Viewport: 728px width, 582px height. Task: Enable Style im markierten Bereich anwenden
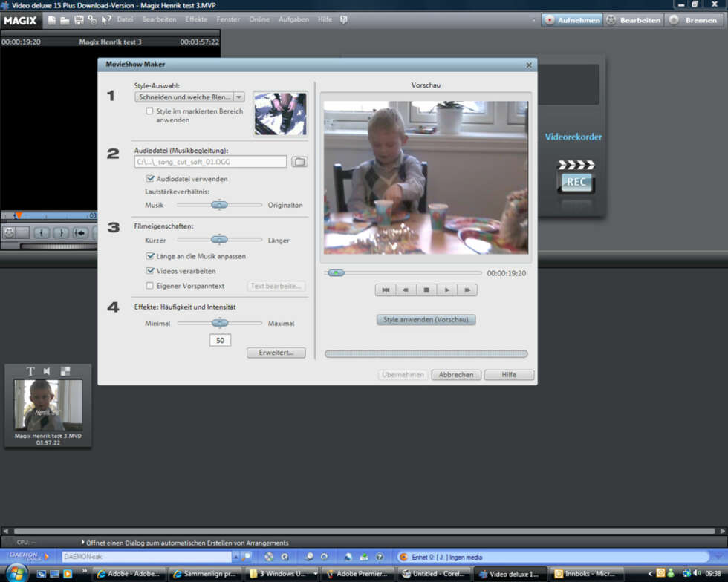149,111
